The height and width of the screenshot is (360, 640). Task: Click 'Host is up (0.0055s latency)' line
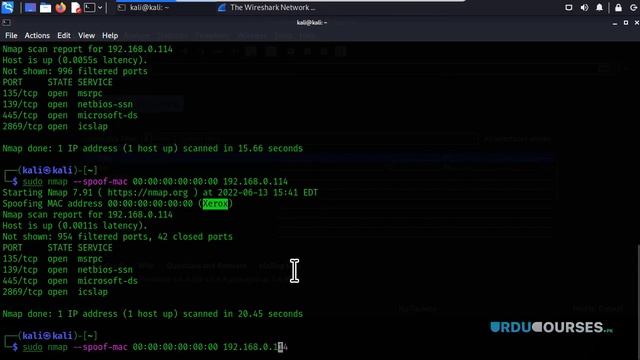coord(75,60)
